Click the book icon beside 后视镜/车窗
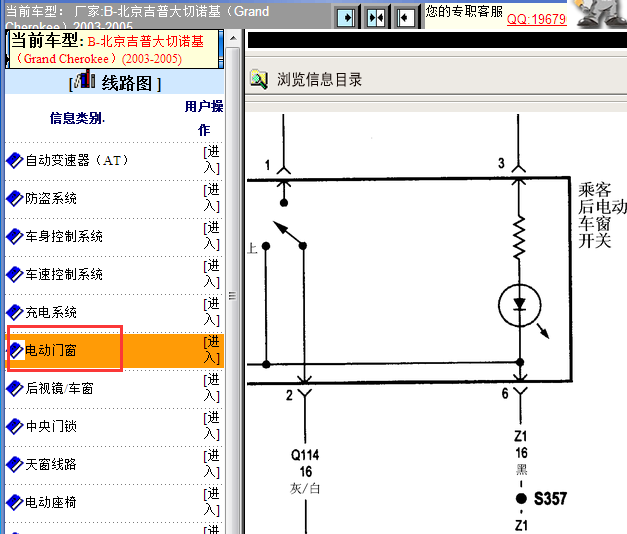The image size is (627, 534). click(x=14, y=388)
